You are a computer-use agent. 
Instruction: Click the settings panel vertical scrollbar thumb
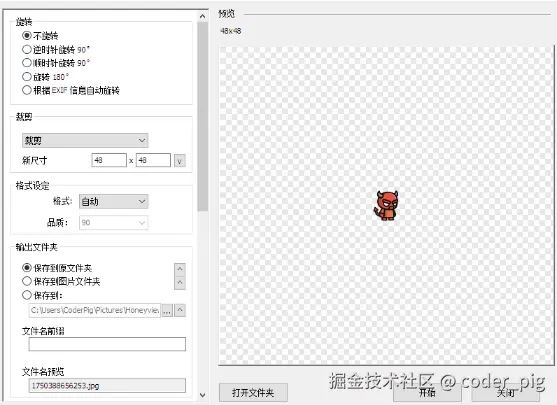pyautogui.click(x=202, y=117)
